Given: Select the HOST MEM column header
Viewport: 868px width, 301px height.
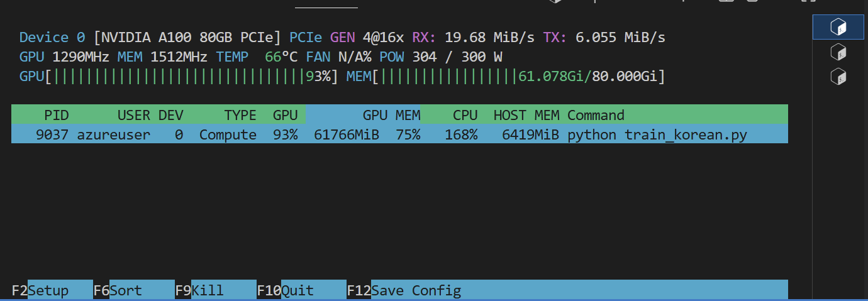Looking at the screenshot, I should 526,115.
